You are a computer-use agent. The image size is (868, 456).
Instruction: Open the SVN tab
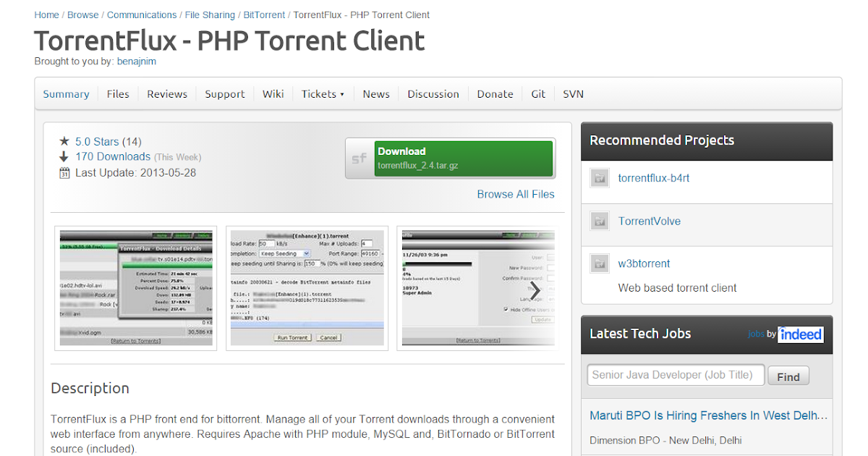coord(574,94)
